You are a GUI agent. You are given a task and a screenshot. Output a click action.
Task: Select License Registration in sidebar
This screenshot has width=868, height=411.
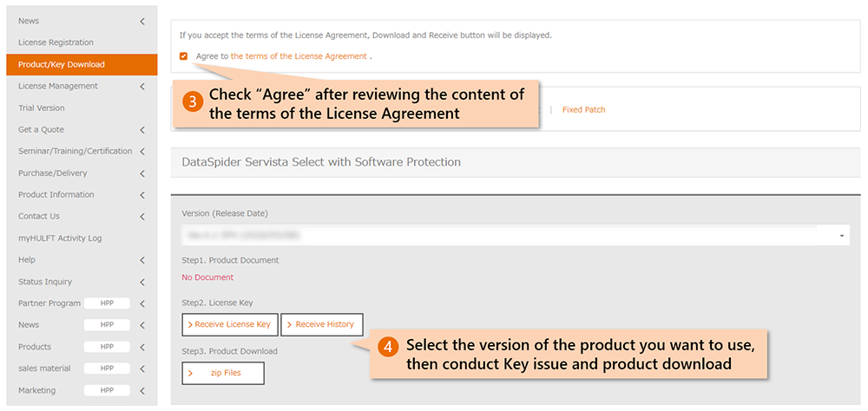pos(56,42)
